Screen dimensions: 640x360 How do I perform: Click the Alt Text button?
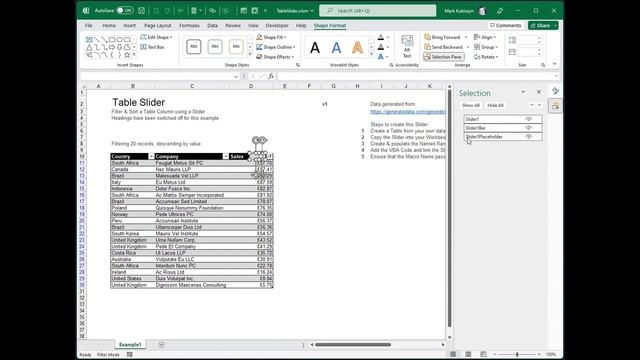coord(407,47)
